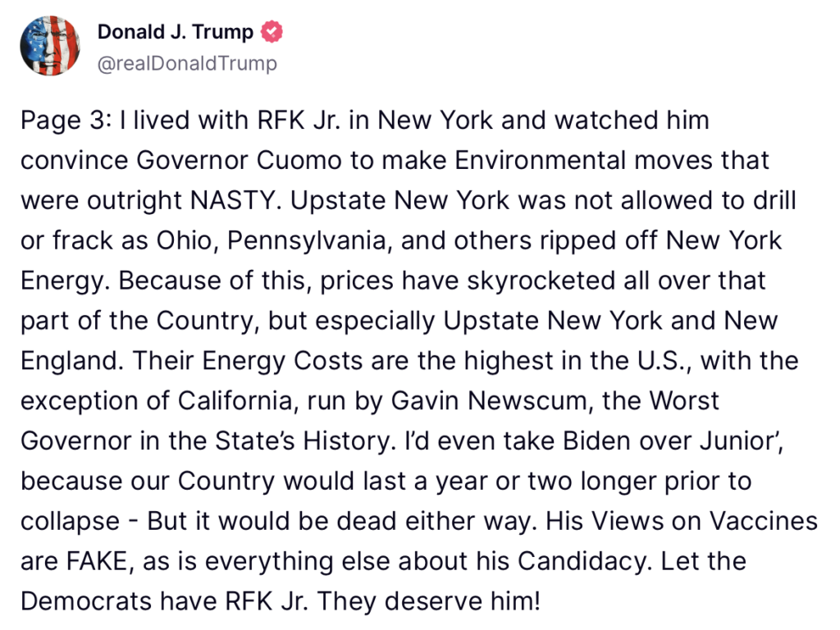The width and height of the screenshot is (840, 630).
Task: Click the word "Ohio," in the post
Action: pos(188,241)
